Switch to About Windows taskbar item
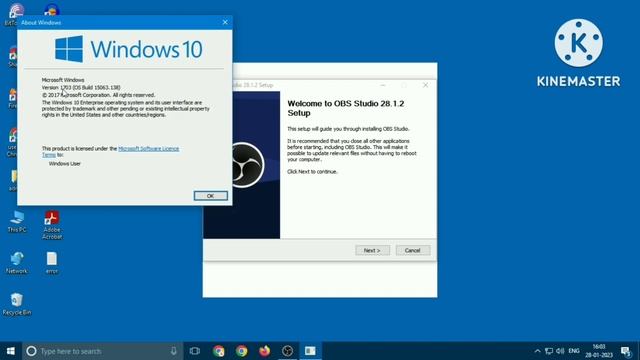The image size is (640, 360). coord(310,351)
